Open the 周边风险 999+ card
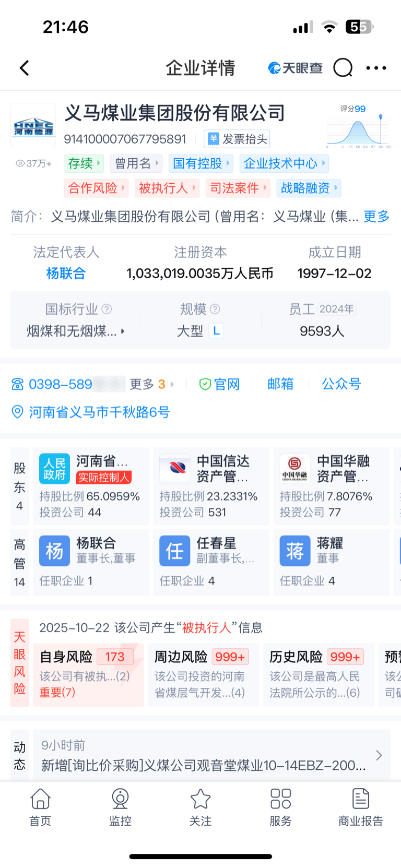 coord(203,674)
